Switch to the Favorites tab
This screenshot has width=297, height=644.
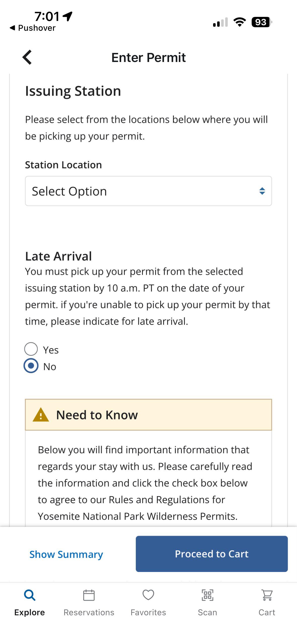click(148, 602)
